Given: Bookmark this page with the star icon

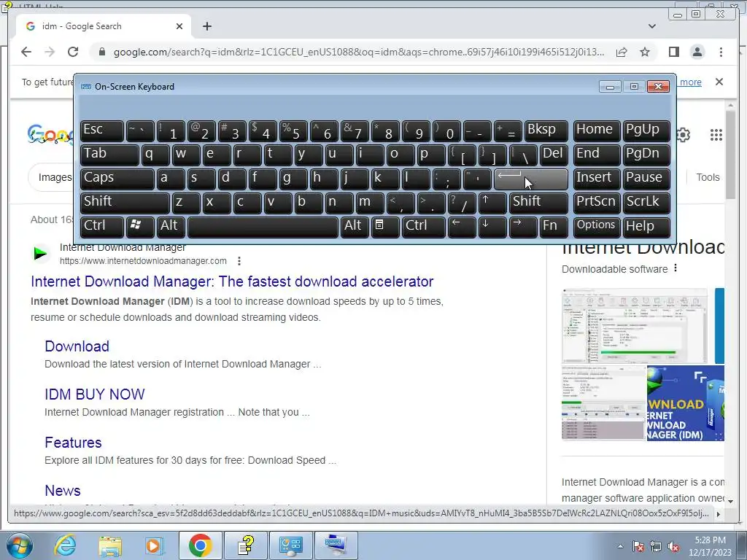Looking at the screenshot, I should point(645,52).
